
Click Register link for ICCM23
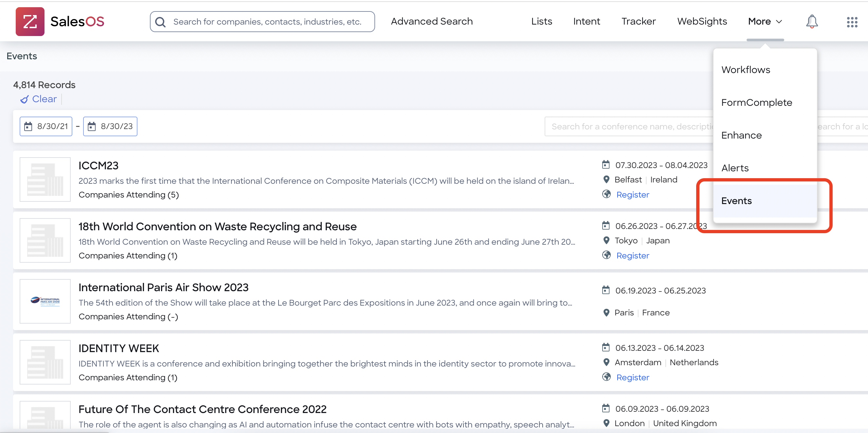click(x=632, y=195)
